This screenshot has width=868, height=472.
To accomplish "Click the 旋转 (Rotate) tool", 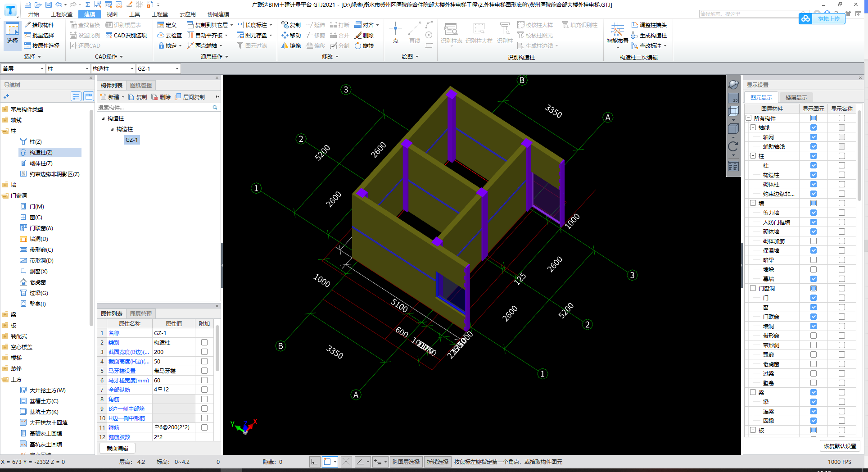I will click(x=364, y=45).
